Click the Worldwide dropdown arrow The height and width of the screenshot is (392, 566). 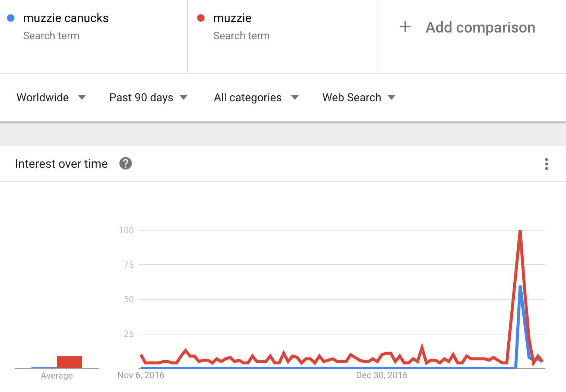tap(82, 98)
